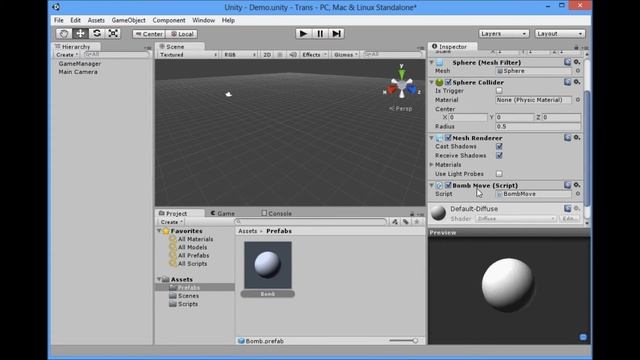Toggle the Cast Shadows checkbox
Viewport: 640px width, 360px height.
click(x=499, y=146)
